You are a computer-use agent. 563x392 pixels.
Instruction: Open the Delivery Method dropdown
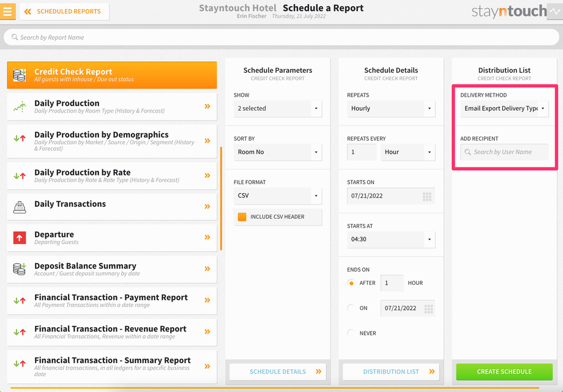(504, 108)
